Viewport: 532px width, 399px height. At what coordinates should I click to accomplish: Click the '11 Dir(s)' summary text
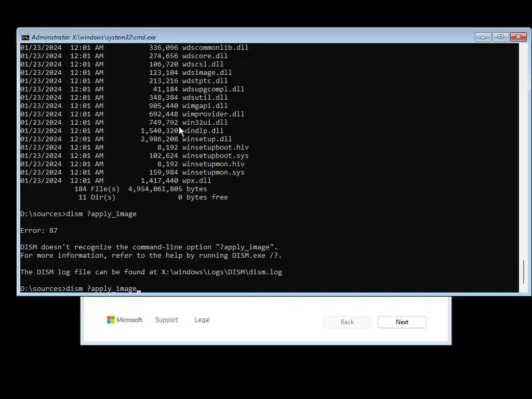point(97,197)
